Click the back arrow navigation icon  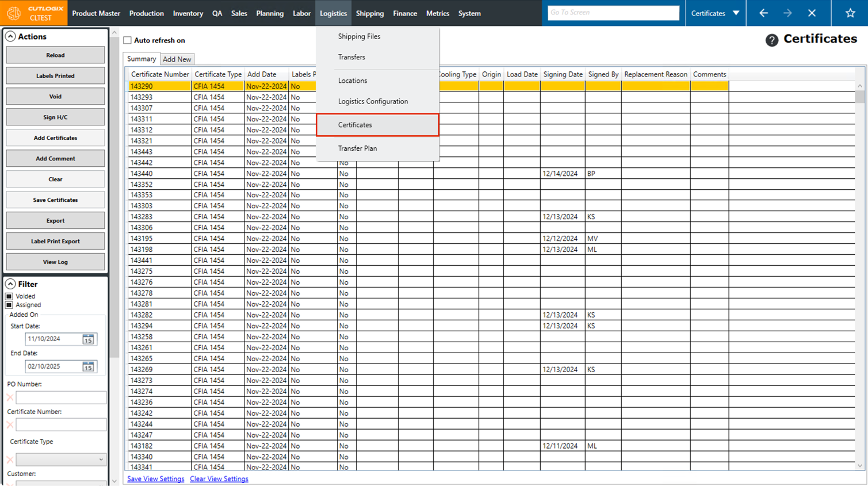point(763,13)
